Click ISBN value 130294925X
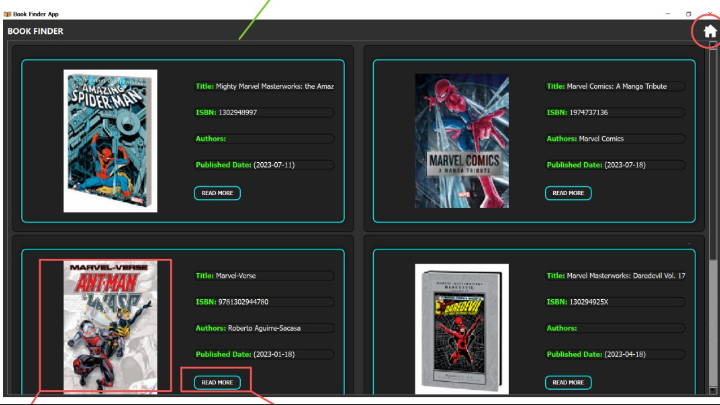This screenshot has width=720, height=405. tap(589, 302)
